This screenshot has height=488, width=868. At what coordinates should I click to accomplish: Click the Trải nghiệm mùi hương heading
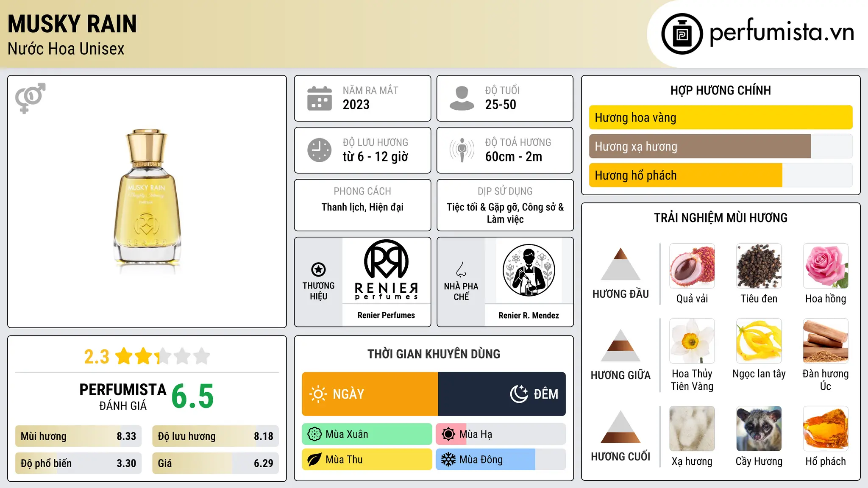[721, 218]
